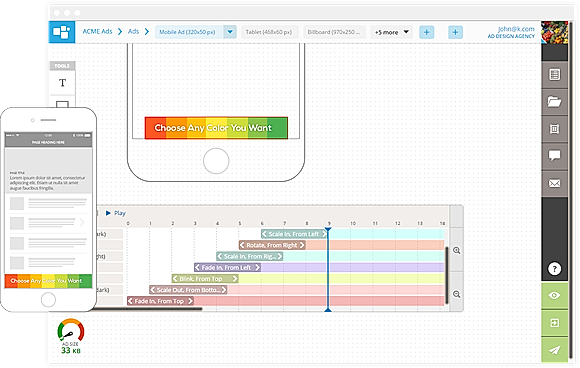Image resolution: width=580 pixels, height=368 pixels.
Task: Expand the +5 more dropdown
Action: pyautogui.click(x=392, y=33)
